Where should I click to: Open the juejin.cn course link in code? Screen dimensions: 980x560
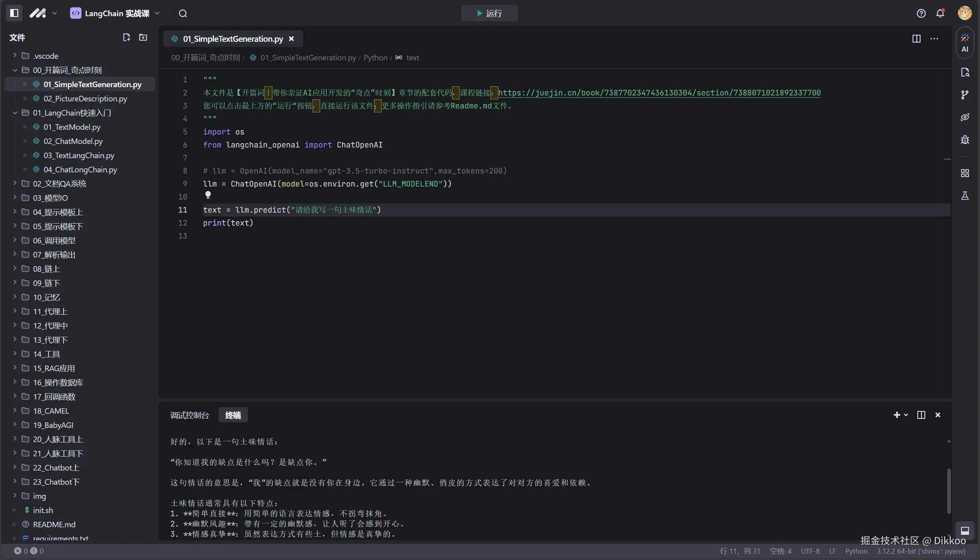[x=659, y=93]
